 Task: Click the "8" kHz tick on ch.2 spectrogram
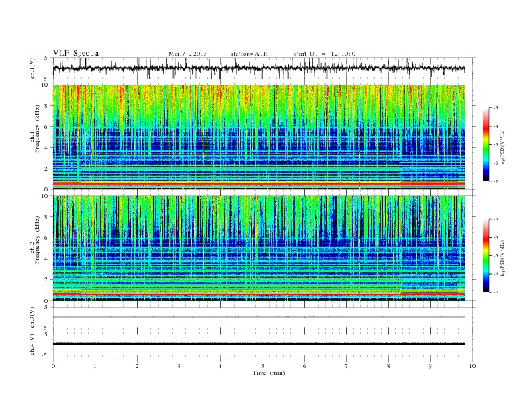pos(47,217)
